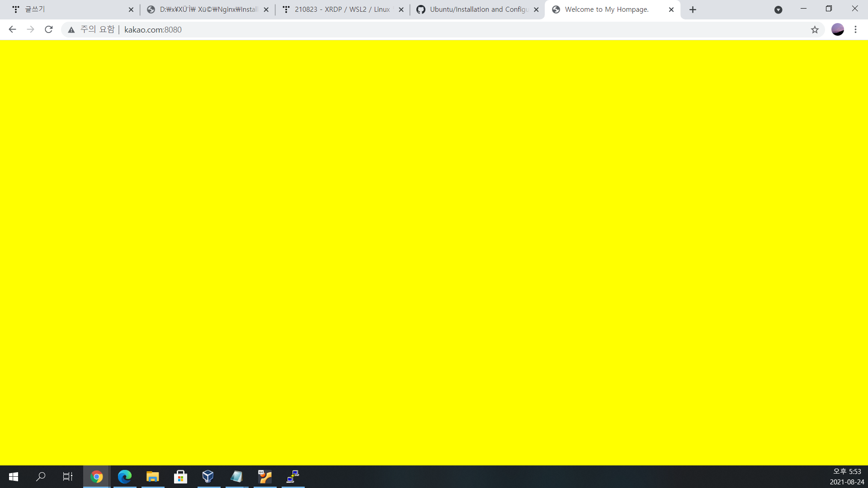Select the Welcome to My Hompage tab
Image resolution: width=868 pixels, height=488 pixels.
pos(613,9)
